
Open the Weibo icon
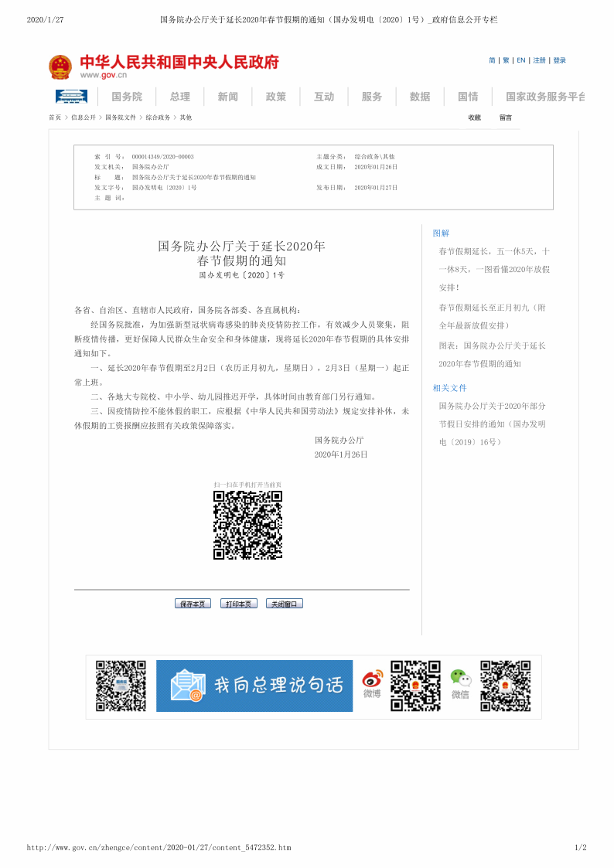click(x=372, y=678)
